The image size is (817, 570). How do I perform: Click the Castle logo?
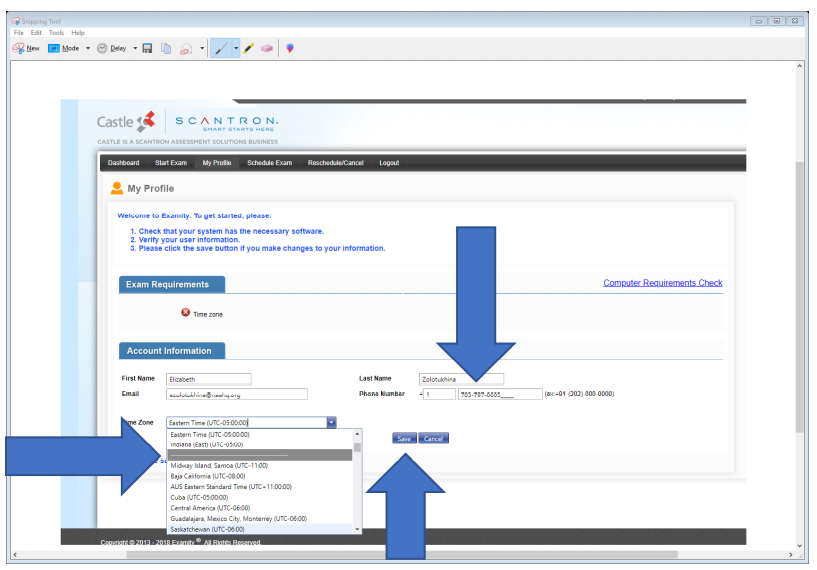[126, 121]
